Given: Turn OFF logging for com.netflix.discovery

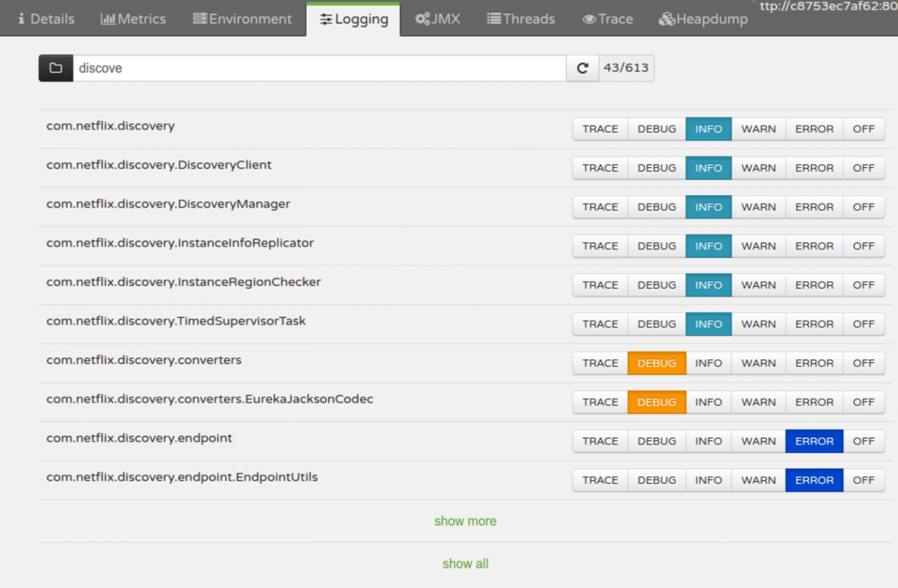Looking at the screenshot, I should (864, 129).
